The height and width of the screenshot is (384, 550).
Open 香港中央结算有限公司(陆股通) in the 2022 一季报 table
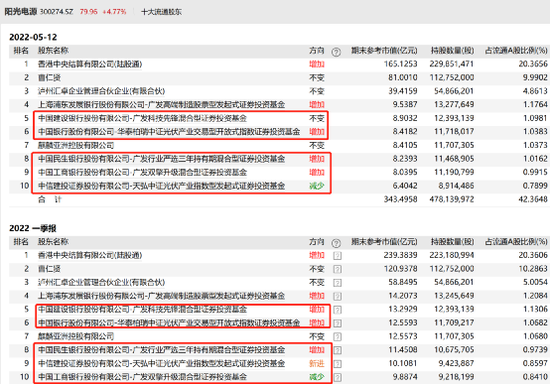click(90, 255)
